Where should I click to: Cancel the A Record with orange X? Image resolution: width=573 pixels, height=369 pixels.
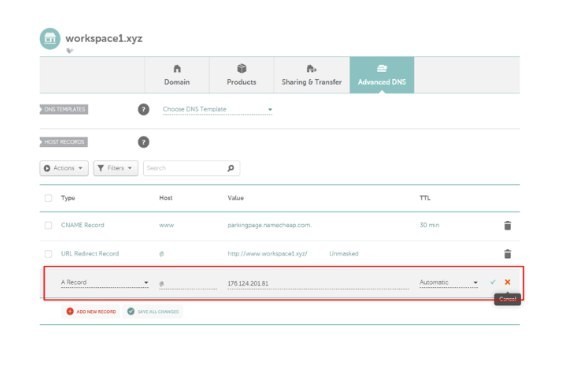point(508,282)
